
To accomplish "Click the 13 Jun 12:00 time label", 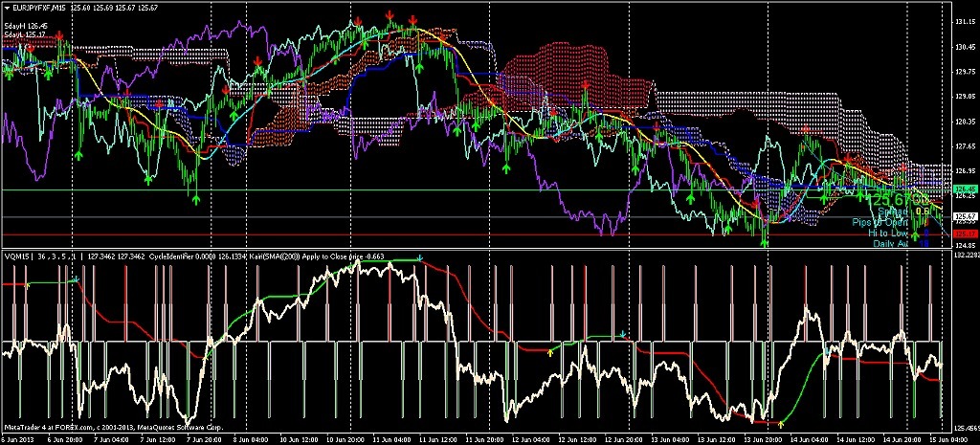I will (x=717, y=440).
